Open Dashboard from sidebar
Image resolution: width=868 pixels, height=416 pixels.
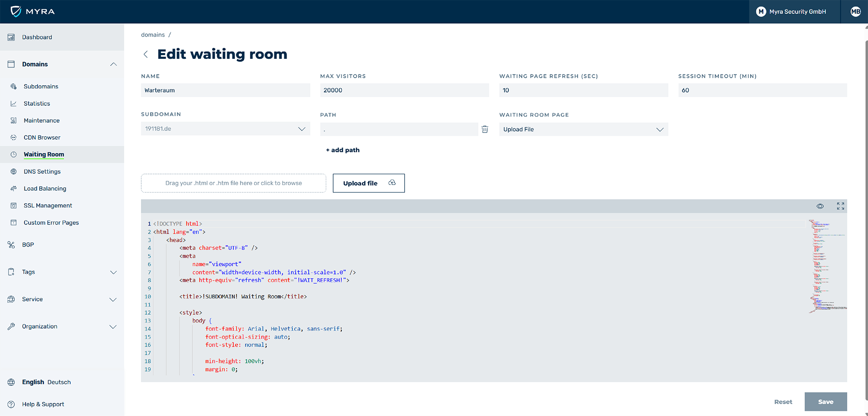62,37
